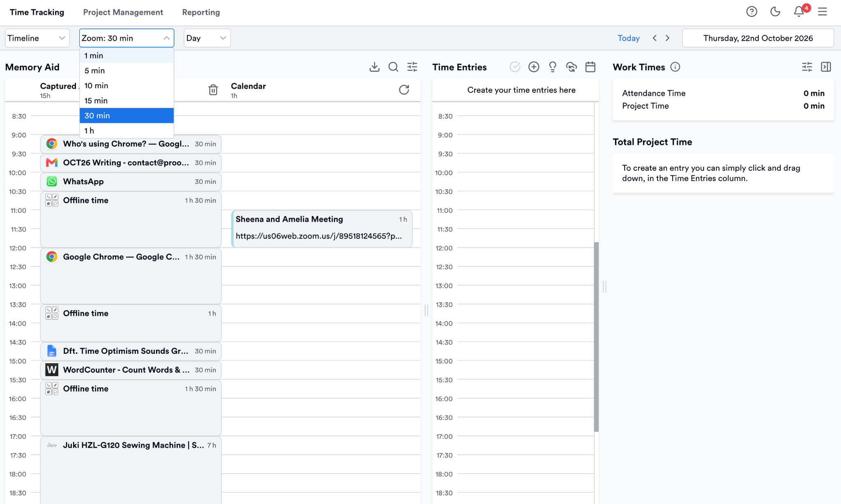Select Dft. Time Optimism Sounds entry
Viewport: 841px width, 504px height.
click(131, 351)
